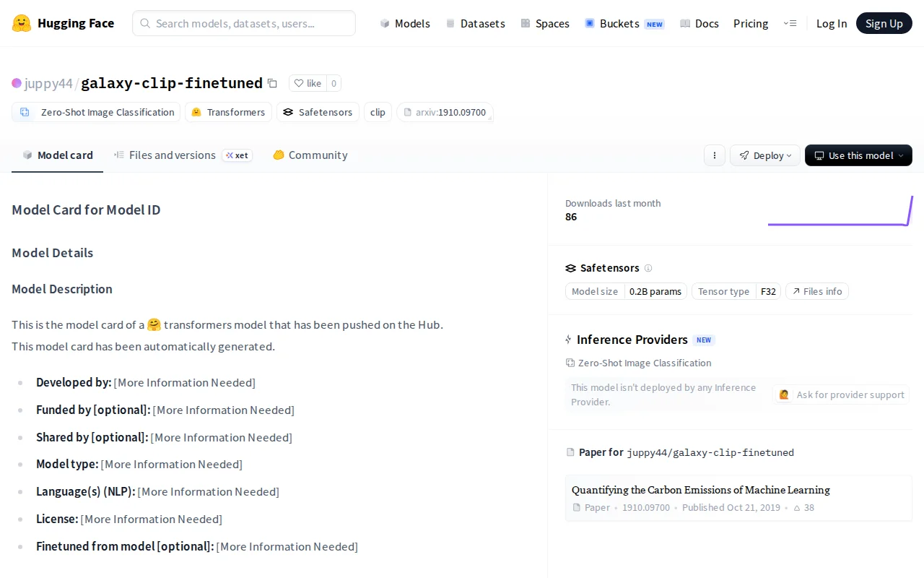Click the Funded by [optional] list item
Viewport: 924px width, 578px height.
click(x=165, y=410)
